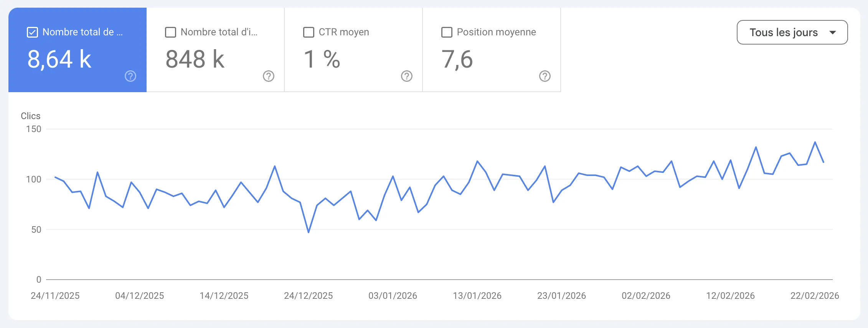
Task: Click the 848 k impressions value
Action: point(194,60)
